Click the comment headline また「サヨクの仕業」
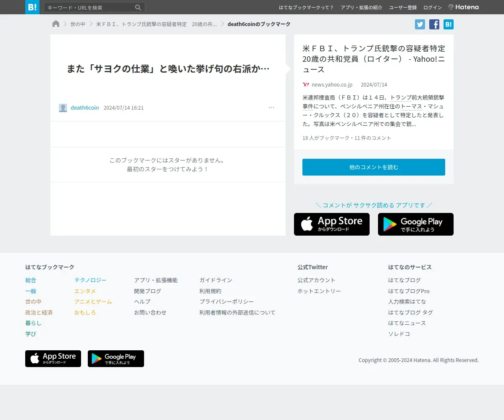The width and height of the screenshot is (504, 420). click(x=168, y=69)
